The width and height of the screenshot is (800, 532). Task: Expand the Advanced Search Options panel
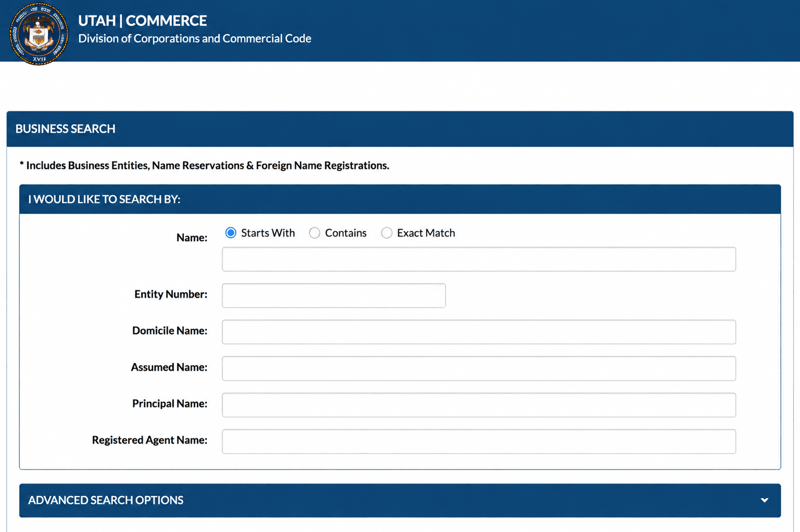pyautogui.click(x=400, y=500)
